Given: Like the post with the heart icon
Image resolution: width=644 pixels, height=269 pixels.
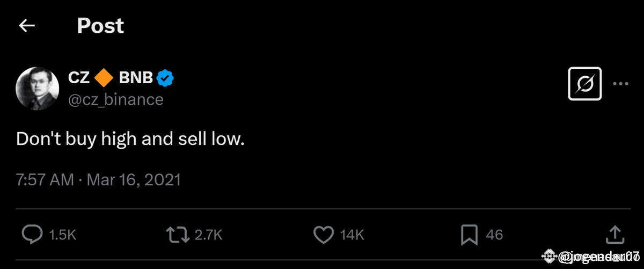Looking at the screenshot, I should click(x=323, y=234).
